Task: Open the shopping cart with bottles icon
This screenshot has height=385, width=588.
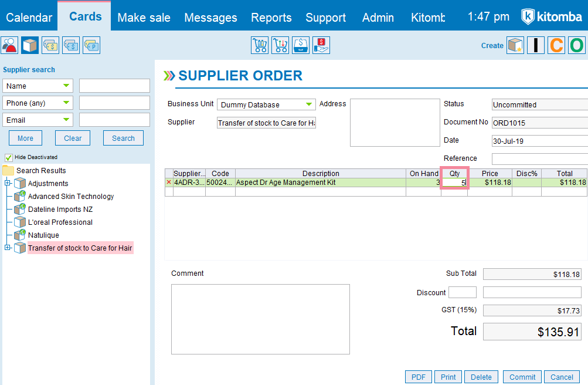Action: click(260, 45)
